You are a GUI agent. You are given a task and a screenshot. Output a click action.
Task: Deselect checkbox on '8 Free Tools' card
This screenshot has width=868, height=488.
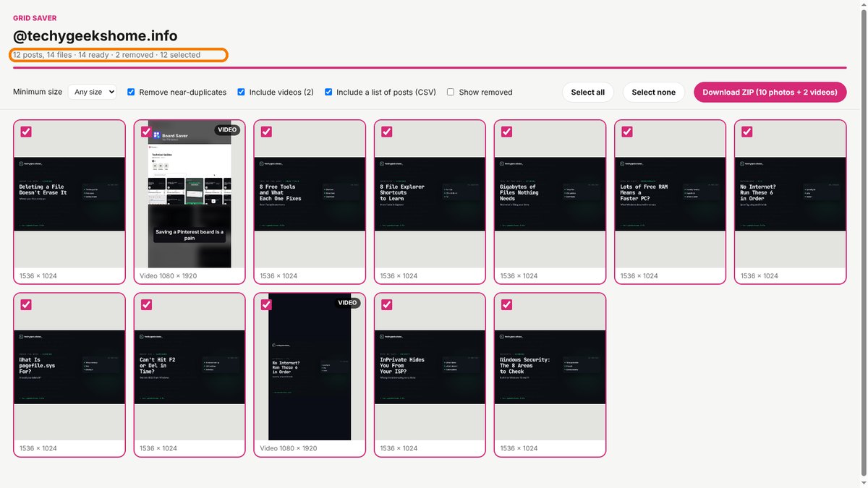266,132
